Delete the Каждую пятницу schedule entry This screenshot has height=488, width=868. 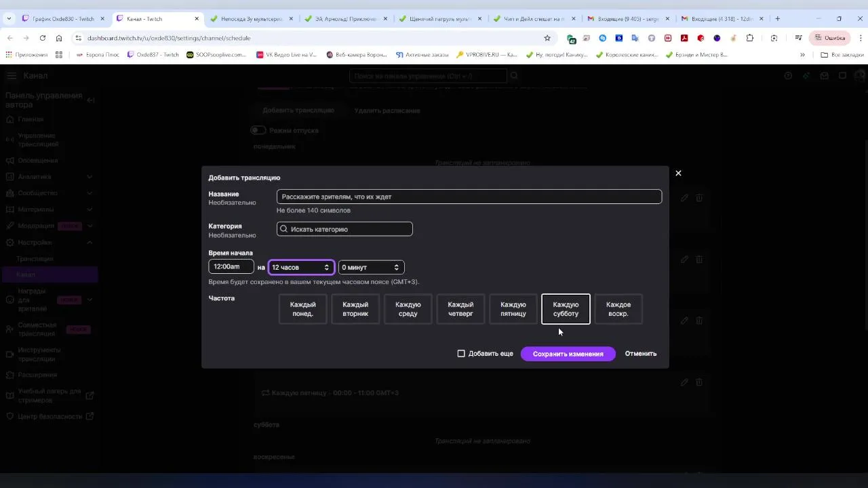click(699, 382)
